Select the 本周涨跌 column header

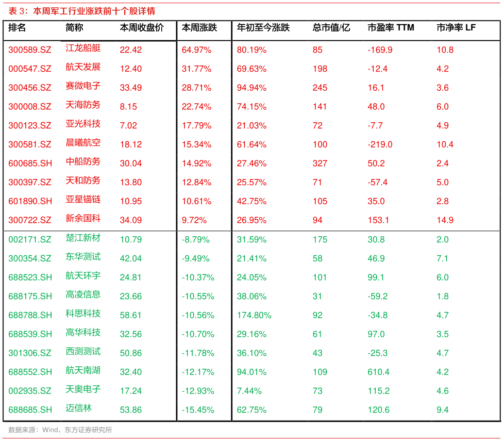[x=199, y=28]
